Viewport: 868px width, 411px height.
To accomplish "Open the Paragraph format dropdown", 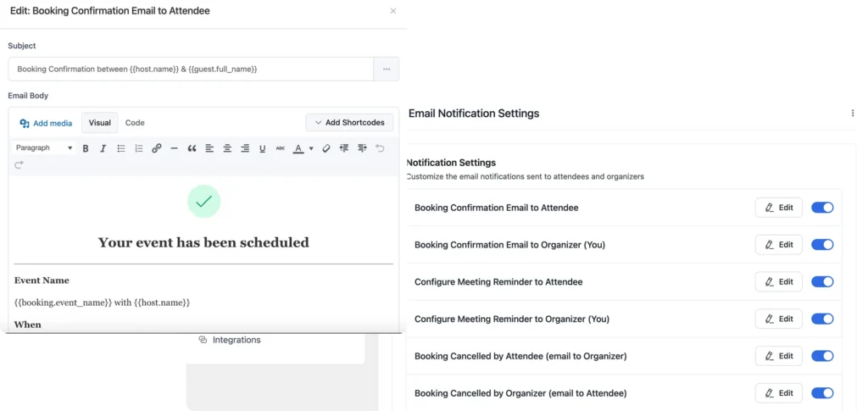I will [x=44, y=148].
